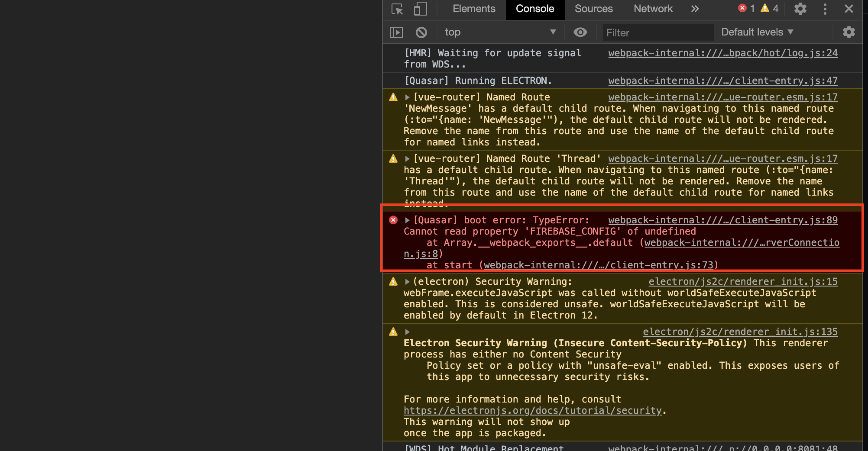Clear the console messages
The height and width of the screenshot is (451, 868).
[x=421, y=32]
